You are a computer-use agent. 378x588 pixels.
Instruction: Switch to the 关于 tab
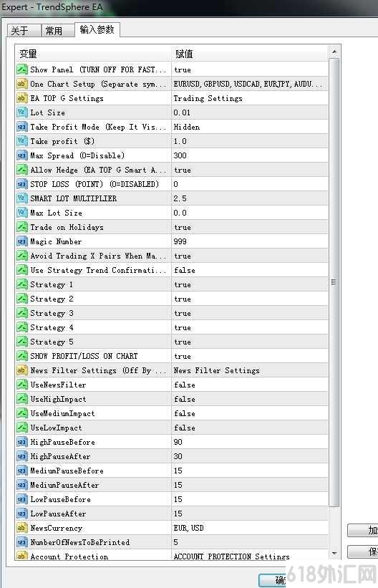(23, 31)
